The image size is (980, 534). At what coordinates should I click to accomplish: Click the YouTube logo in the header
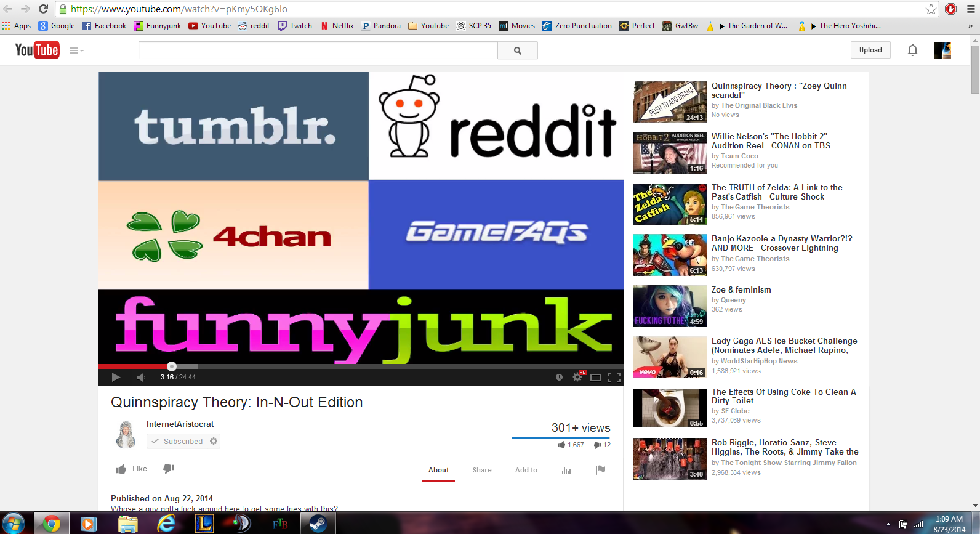(37, 50)
